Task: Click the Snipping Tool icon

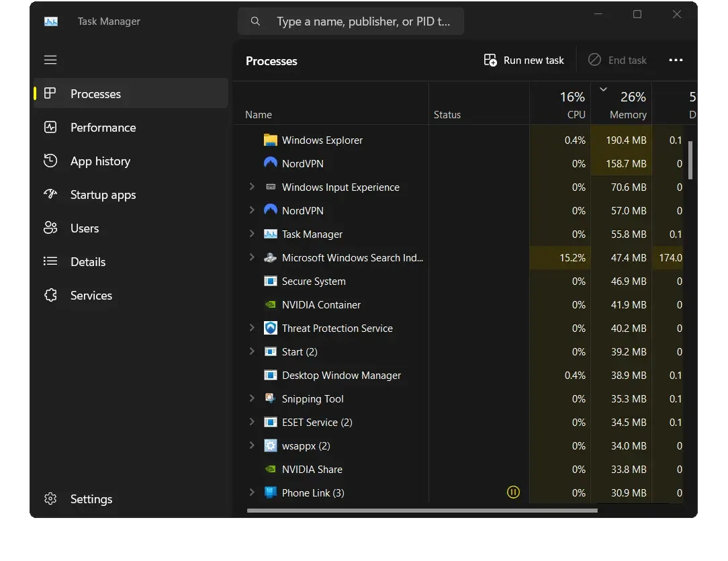Action: (x=270, y=398)
